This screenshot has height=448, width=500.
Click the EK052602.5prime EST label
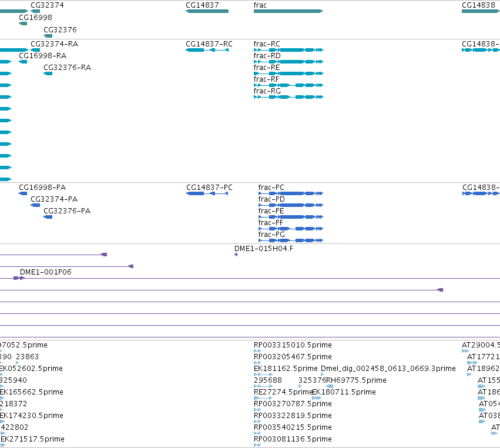31,369
